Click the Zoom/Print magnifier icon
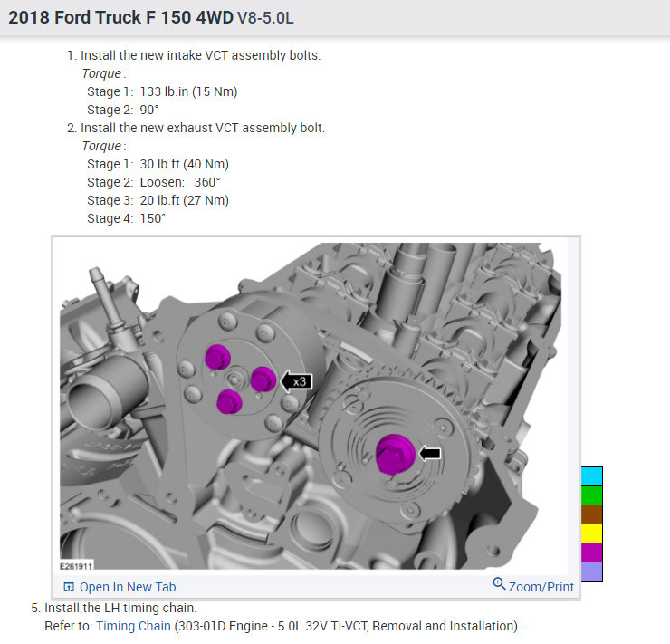Screen dimensions: 670x644 coord(499,583)
